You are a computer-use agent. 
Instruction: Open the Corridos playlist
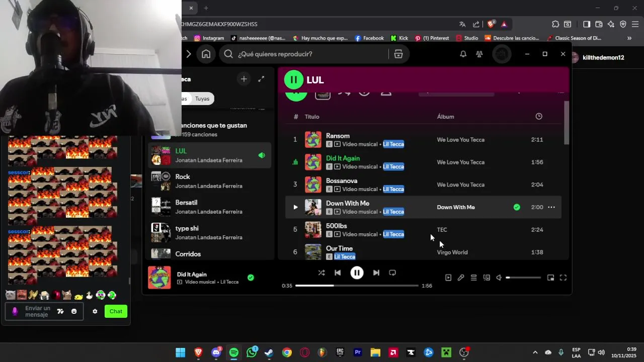coord(210,253)
